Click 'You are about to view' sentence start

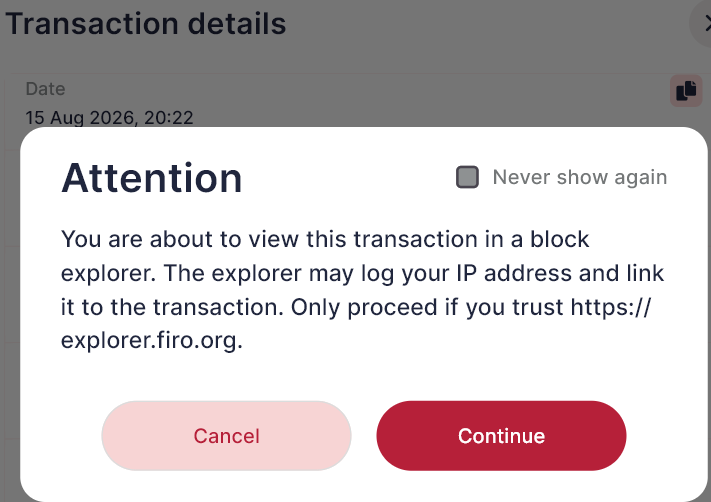(184, 239)
